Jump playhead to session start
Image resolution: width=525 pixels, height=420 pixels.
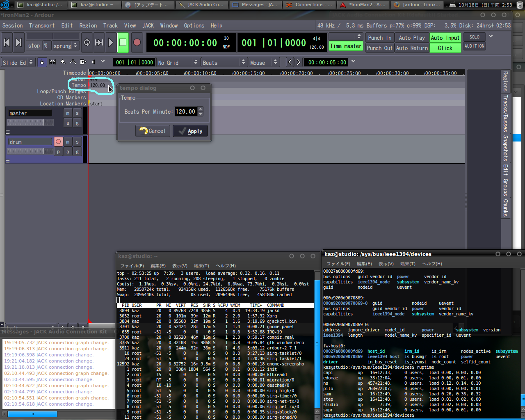point(7,42)
